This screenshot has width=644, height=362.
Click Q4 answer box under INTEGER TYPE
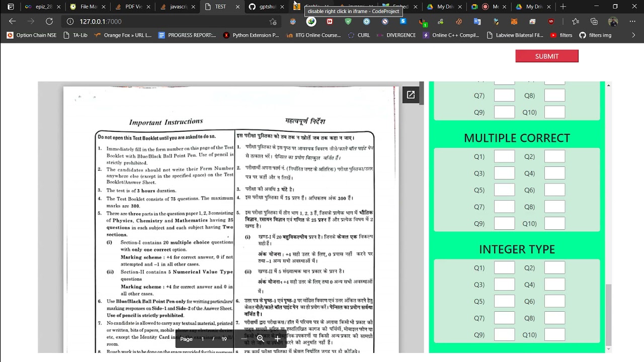(x=554, y=285)
